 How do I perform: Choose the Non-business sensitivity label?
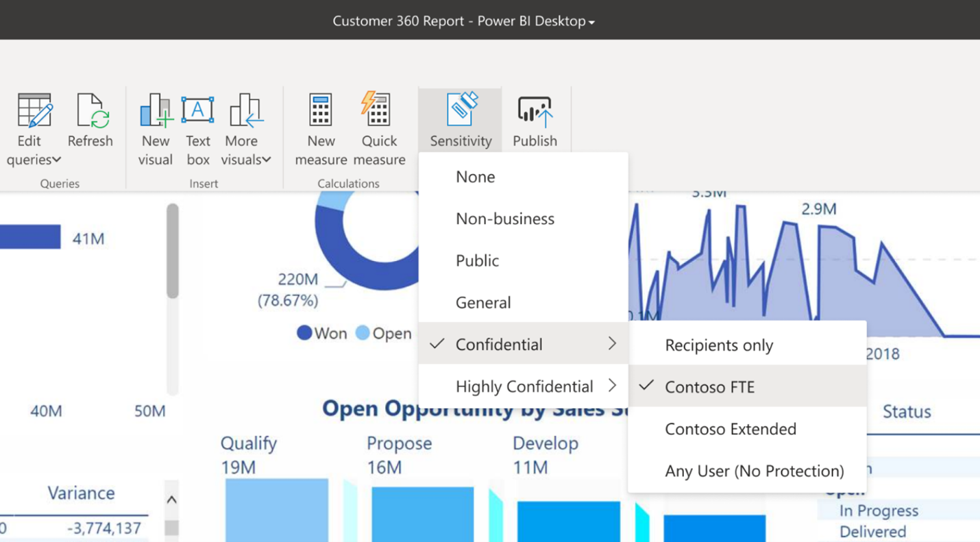pos(505,219)
